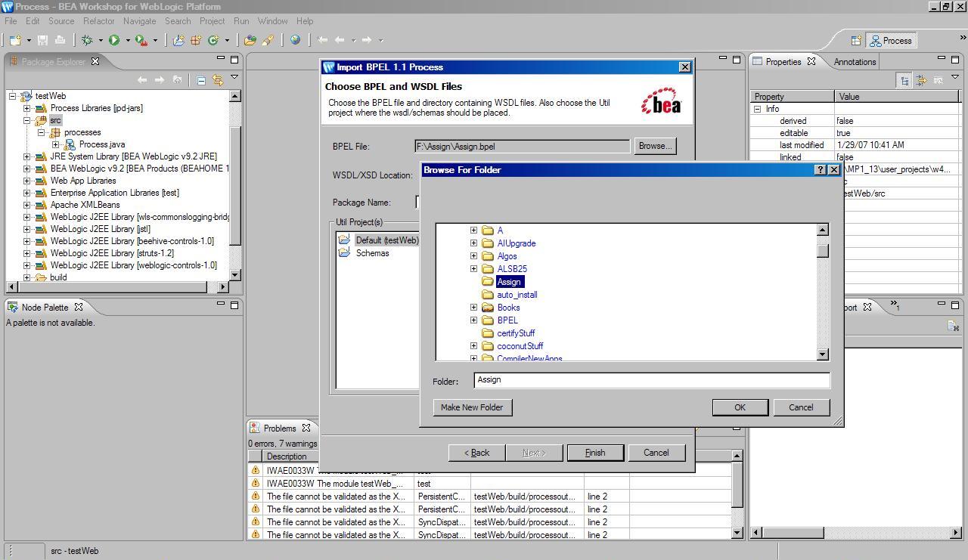This screenshot has height=560, width=968.
Task: Toggle Link with Editor in Package Explorer
Action: pos(218,79)
